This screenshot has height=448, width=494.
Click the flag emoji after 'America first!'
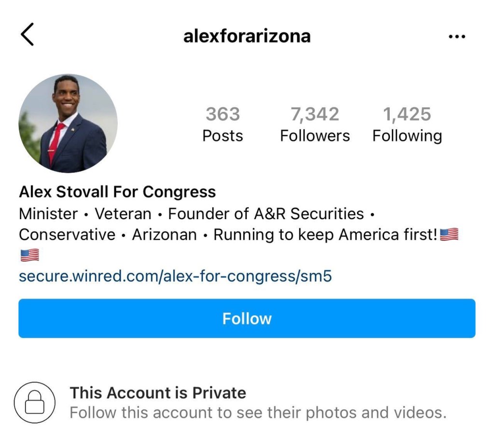click(x=449, y=235)
